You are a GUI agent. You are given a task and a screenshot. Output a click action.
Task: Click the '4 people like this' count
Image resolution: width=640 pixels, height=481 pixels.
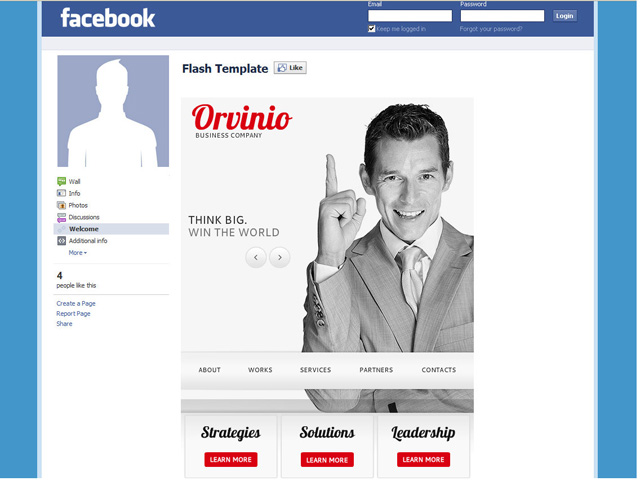pos(76,280)
